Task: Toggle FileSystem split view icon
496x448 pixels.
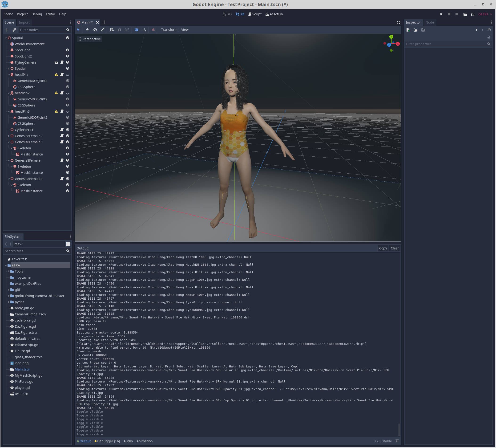Action: click(x=68, y=244)
